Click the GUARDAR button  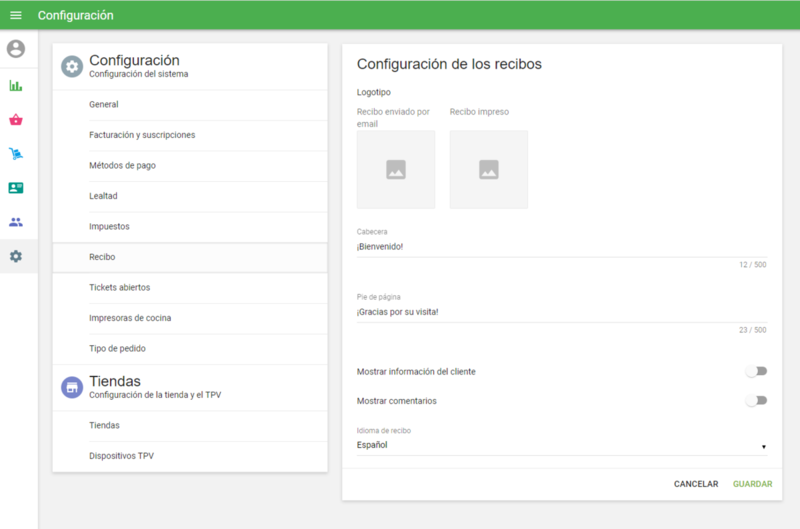[x=752, y=484]
